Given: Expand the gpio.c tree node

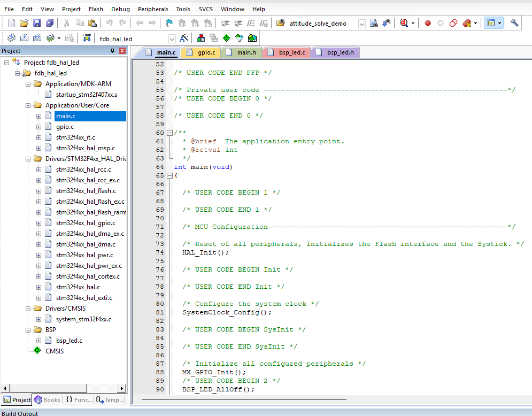Looking at the screenshot, I should (38, 127).
